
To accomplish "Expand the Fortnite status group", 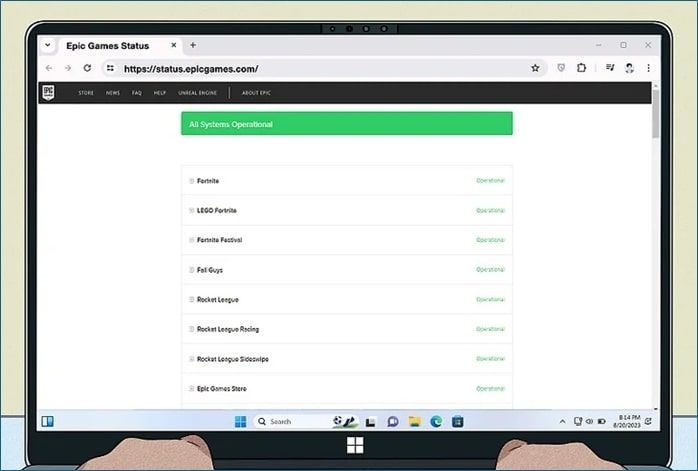I will pos(191,181).
